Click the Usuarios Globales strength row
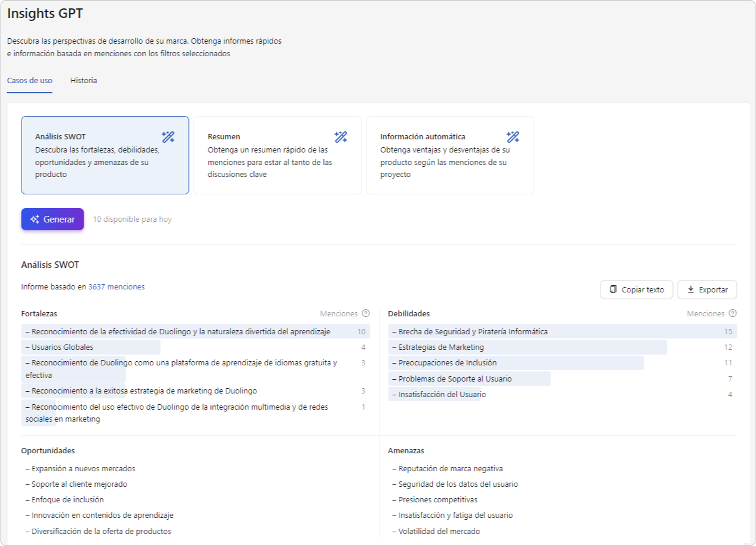This screenshot has width=756, height=546. [x=195, y=347]
